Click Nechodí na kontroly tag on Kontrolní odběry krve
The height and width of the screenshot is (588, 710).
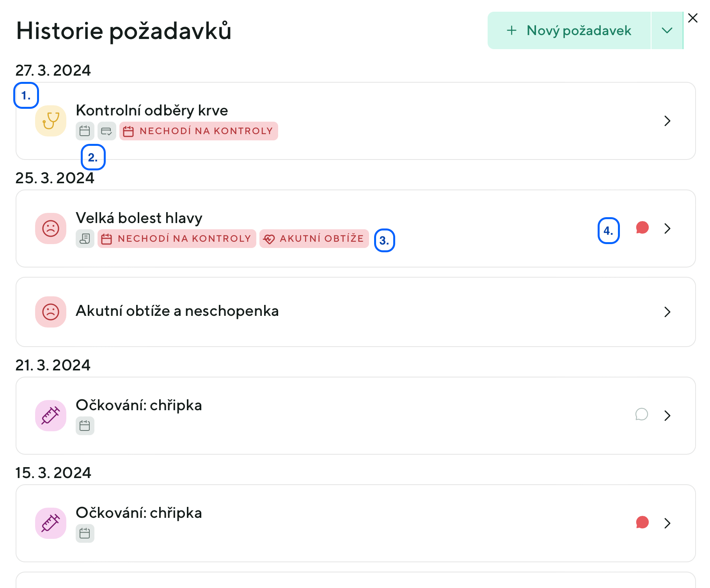coord(199,131)
